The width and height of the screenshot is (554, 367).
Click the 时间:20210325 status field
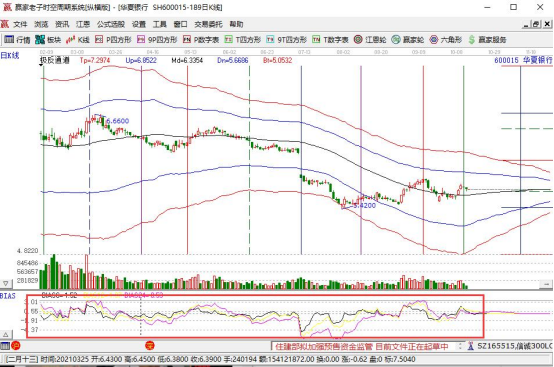[64, 360]
